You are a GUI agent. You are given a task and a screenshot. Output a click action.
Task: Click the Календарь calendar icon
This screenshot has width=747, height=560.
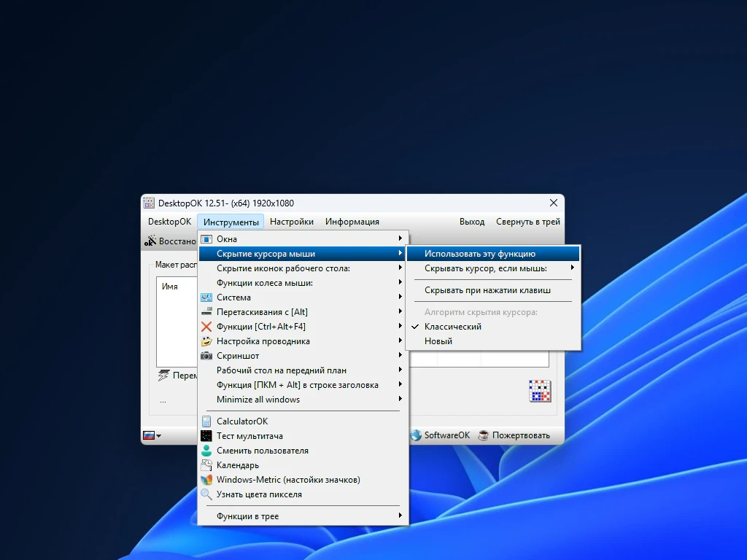point(206,465)
